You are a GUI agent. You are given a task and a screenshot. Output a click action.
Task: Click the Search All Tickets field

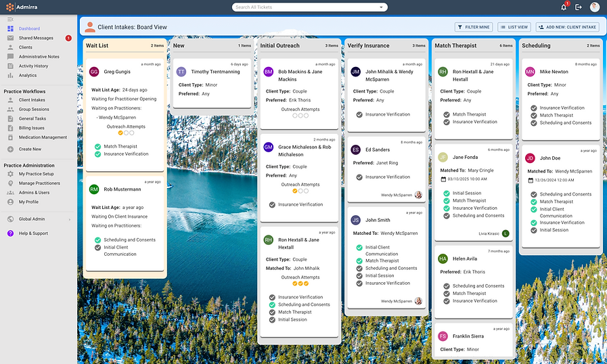click(310, 7)
